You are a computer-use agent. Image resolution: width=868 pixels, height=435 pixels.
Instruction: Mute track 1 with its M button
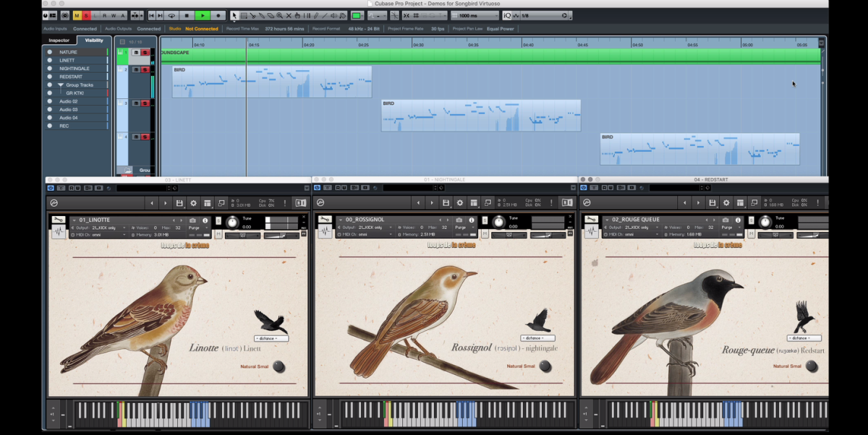coord(136,52)
